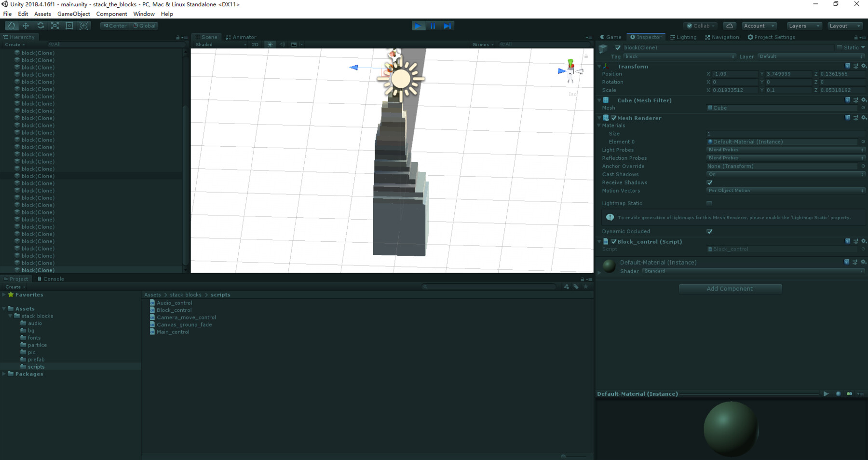Mute scene view audio icon

(x=282, y=44)
